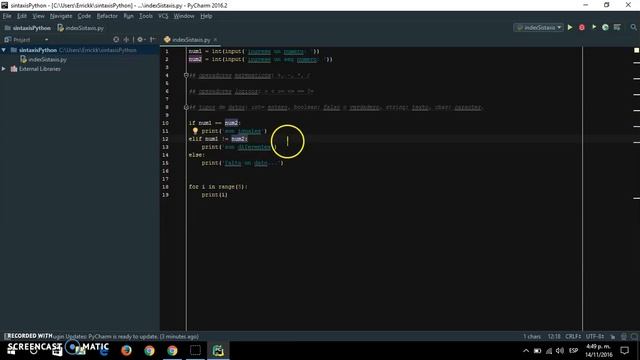Click Collapse All icon in Project panel
The image size is (640, 360).
tap(126, 40)
